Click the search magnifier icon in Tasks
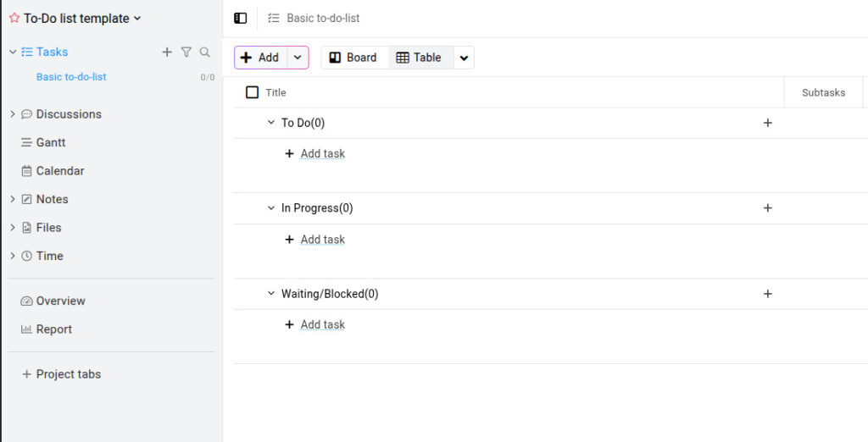The image size is (868, 442). [205, 52]
